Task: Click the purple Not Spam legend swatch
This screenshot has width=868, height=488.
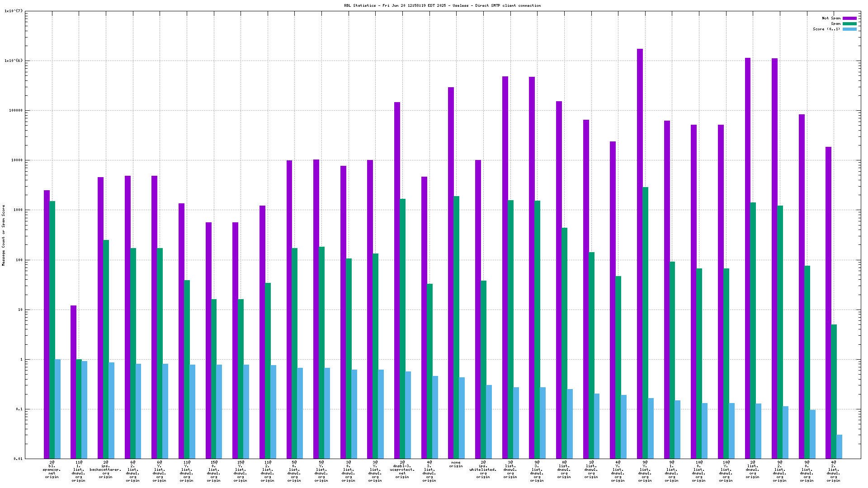Action: 849,19
